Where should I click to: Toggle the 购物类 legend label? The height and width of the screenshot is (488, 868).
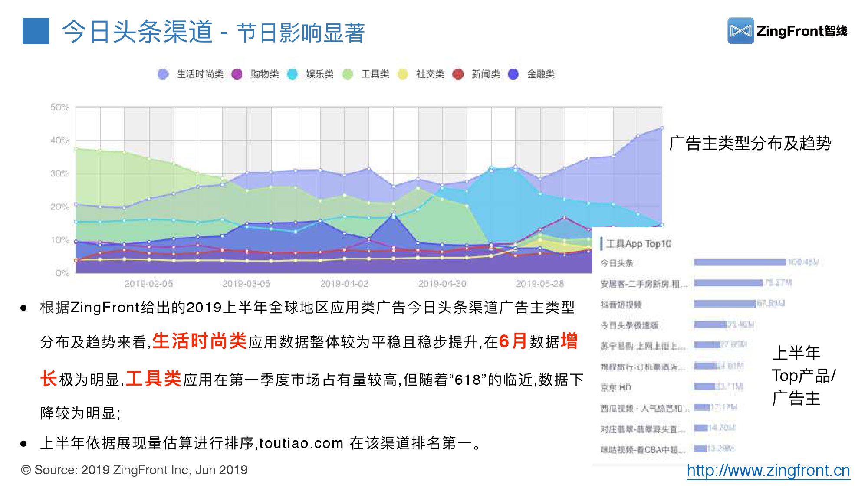[x=265, y=74]
